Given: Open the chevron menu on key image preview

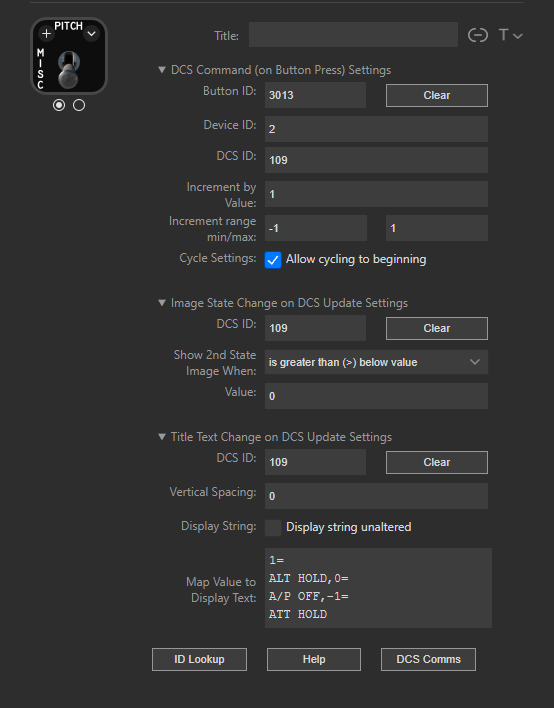Looking at the screenshot, I should (x=92, y=33).
